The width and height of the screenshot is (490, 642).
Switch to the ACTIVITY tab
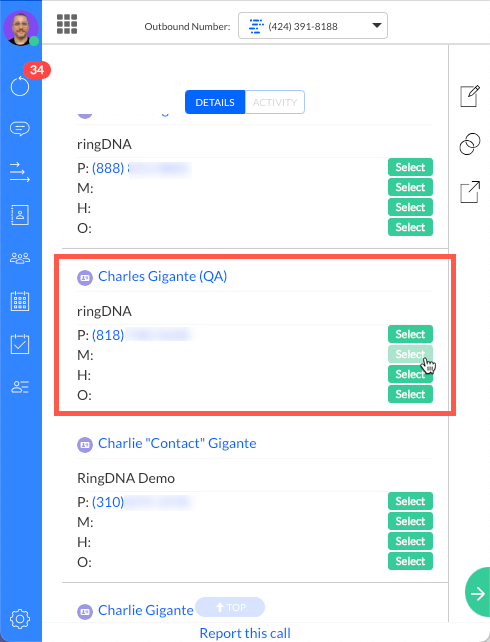(x=275, y=102)
